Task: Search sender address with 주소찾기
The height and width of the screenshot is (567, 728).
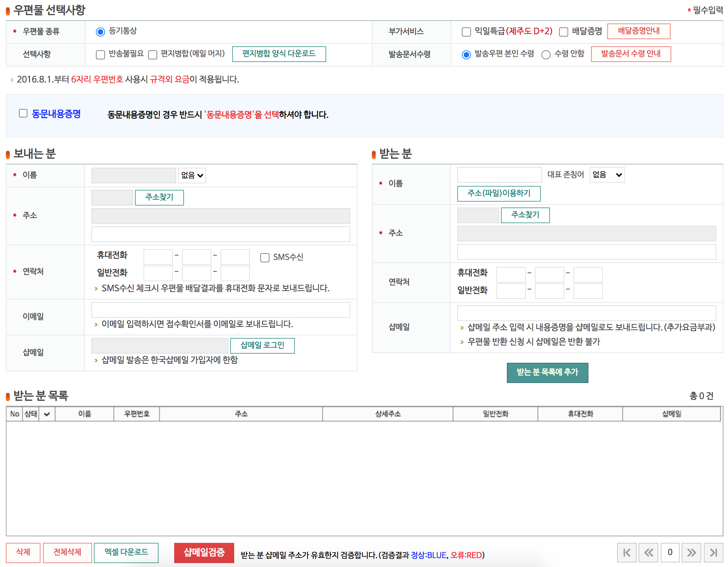Action: point(159,197)
